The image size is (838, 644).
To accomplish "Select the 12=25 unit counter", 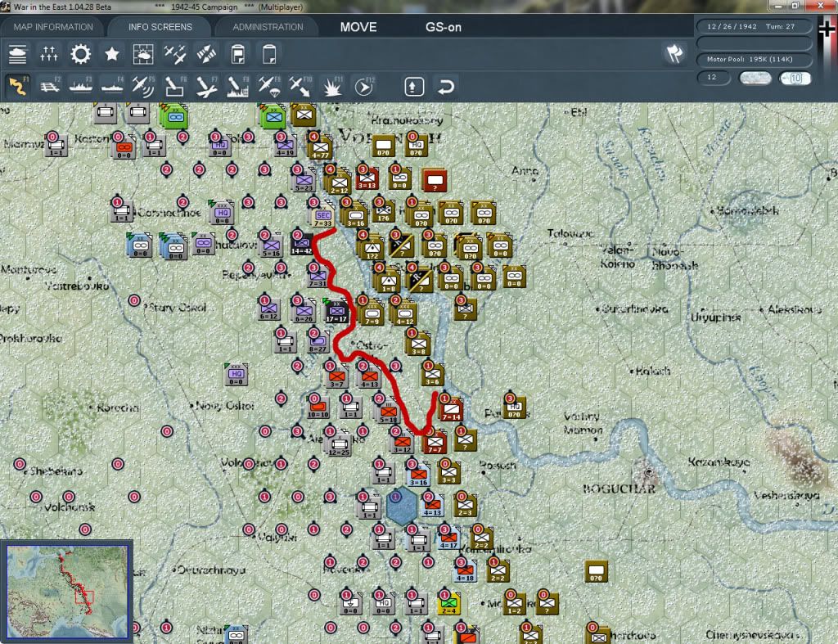I will click(339, 445).
